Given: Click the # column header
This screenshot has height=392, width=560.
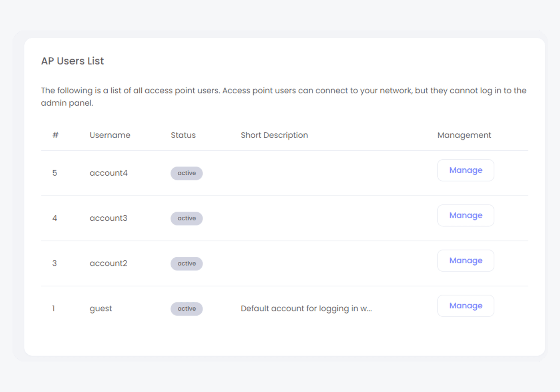Looking at the screenshot, I should click(55, 135).
